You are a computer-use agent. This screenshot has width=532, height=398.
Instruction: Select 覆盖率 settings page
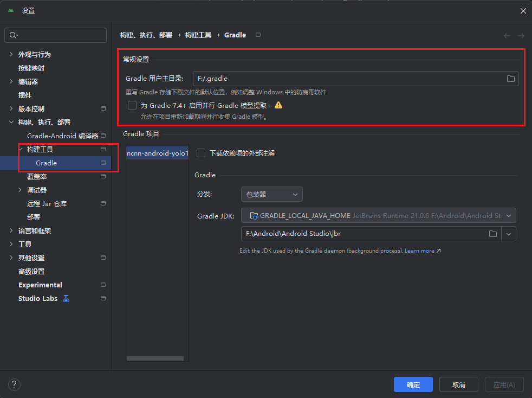pos(37,177)
